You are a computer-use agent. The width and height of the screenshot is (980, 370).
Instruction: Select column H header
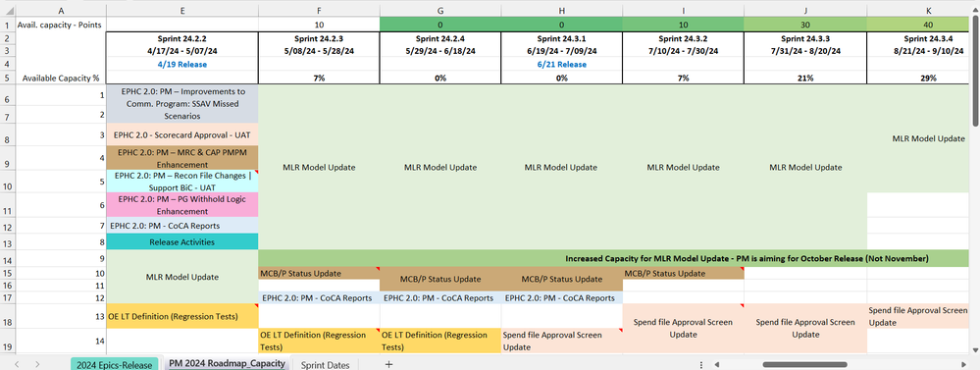561,10
